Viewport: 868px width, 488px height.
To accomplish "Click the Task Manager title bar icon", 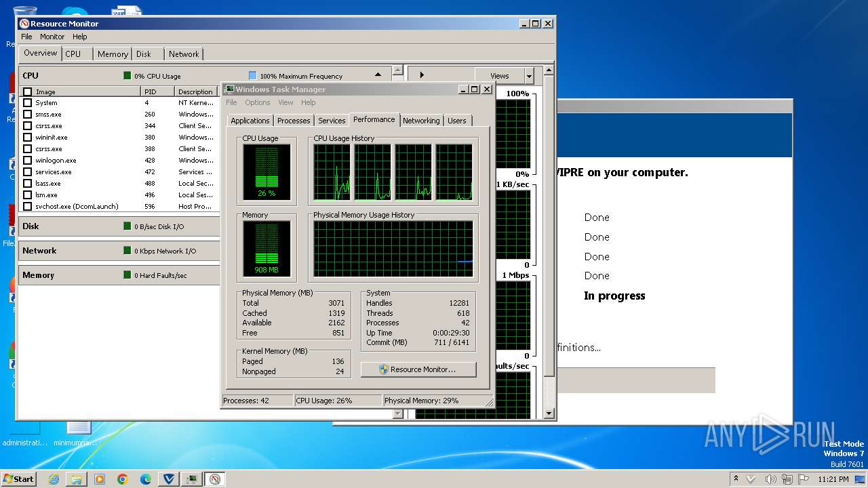I will tap(229, 89).
